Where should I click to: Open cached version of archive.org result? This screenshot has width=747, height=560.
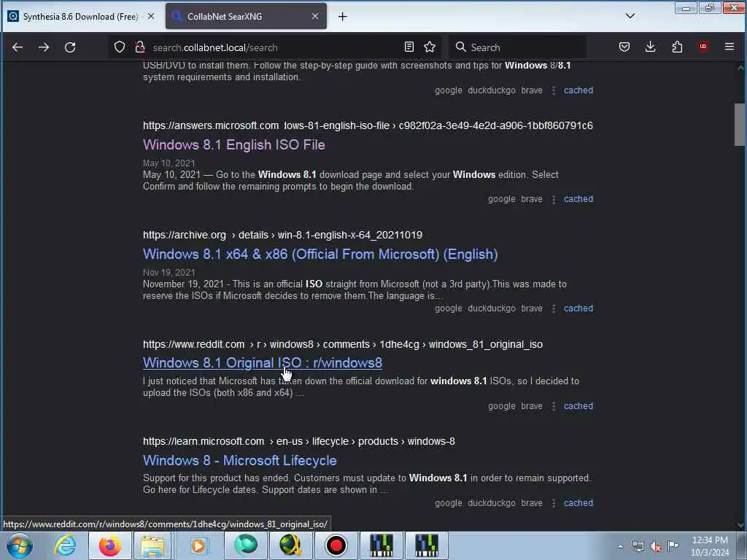[578, 308]
